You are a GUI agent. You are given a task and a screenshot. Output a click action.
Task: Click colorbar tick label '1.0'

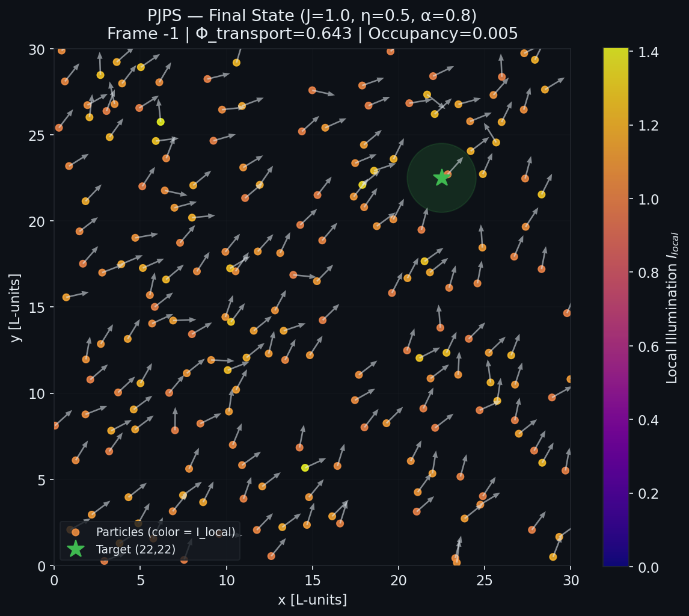tap(648, 200)
